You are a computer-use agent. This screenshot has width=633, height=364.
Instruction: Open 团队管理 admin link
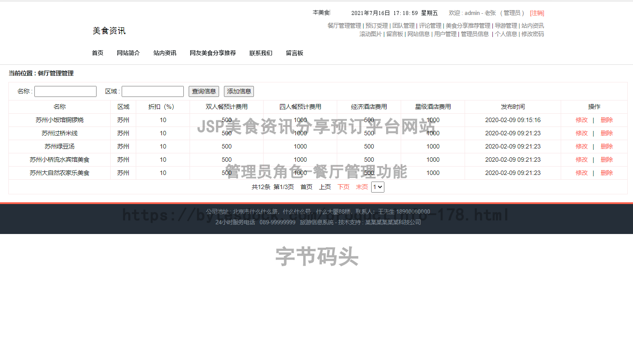403,26
